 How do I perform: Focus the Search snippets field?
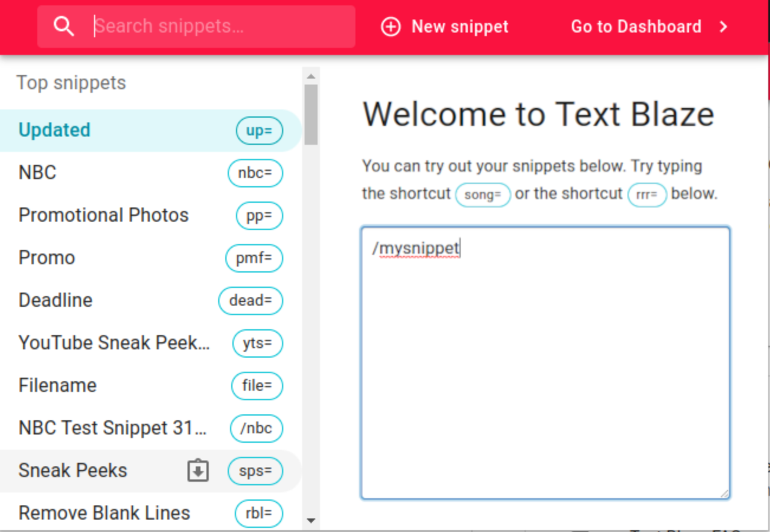pos(196,27)
